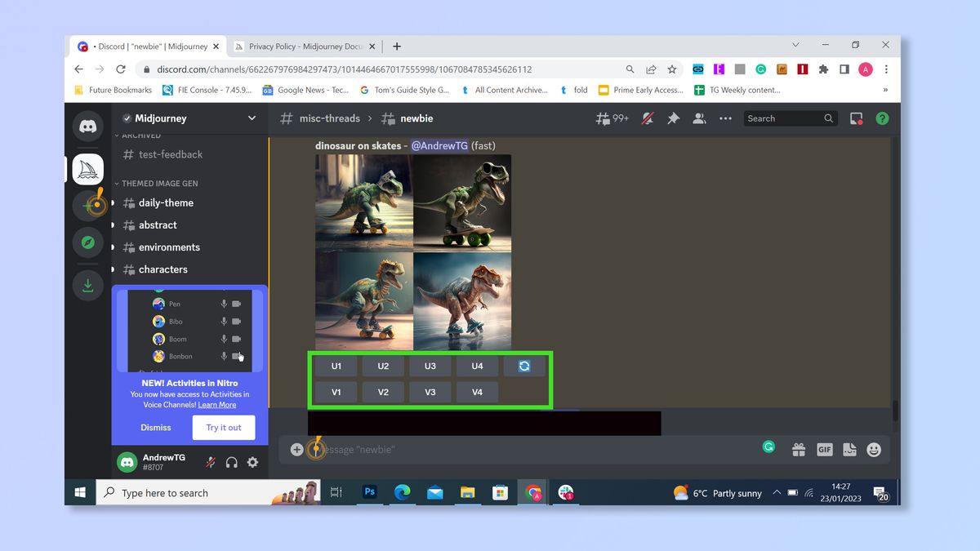Collapse the Midjourney server dropdown
Viewport: 980px width, 551px height.
(x=251, y=118)
